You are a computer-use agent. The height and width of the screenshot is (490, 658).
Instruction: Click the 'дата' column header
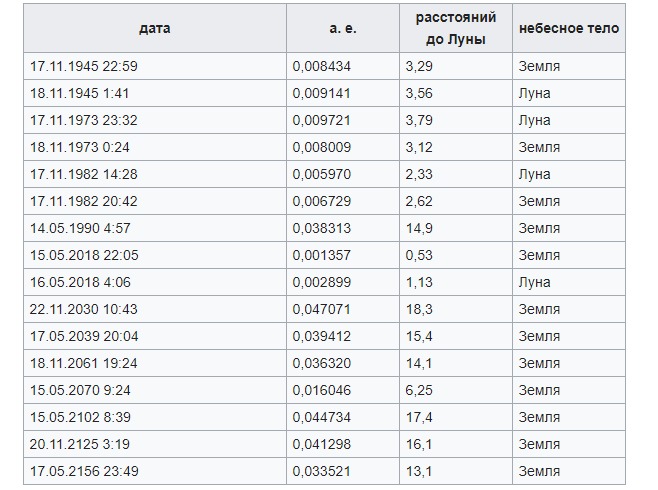point(155,28)
